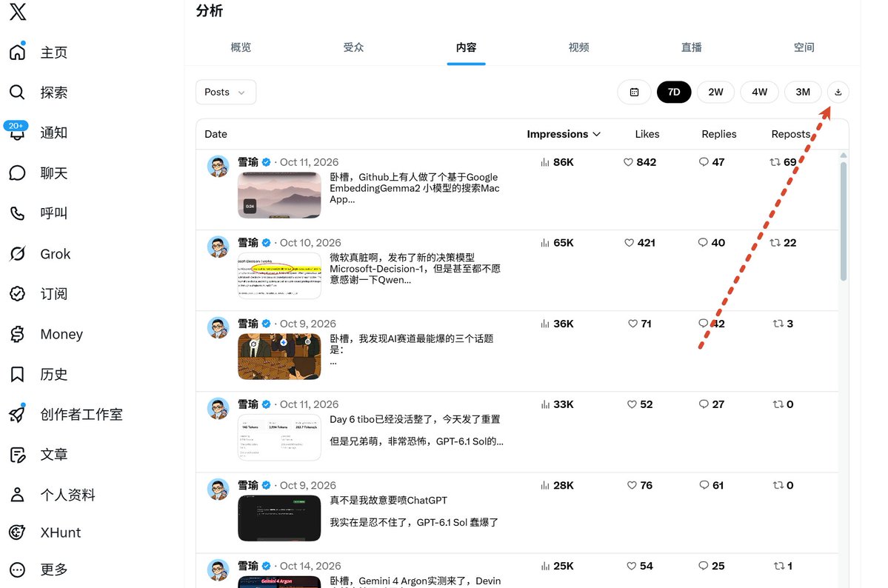888x588 pixels.
Task: Open the 订阅 verified badge icon
Action: tap(18, 293)
